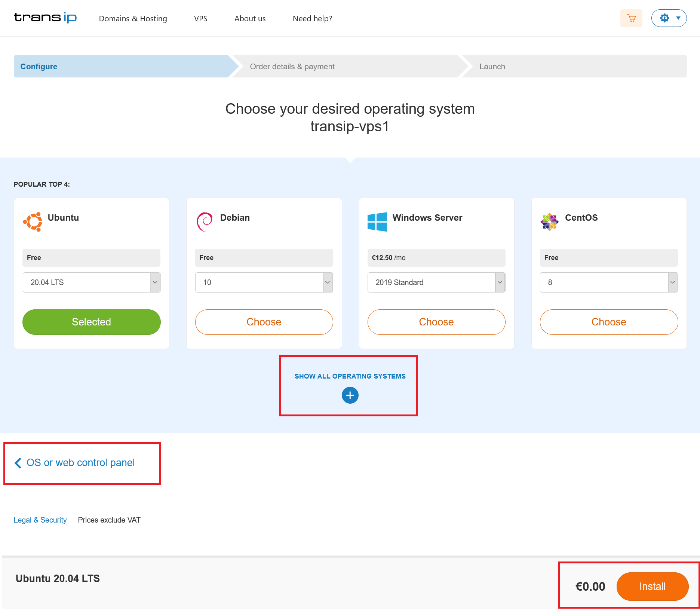Open Domains & Hosting menu
The width and height of the screenshot is (700, 609).
[133, 19]
